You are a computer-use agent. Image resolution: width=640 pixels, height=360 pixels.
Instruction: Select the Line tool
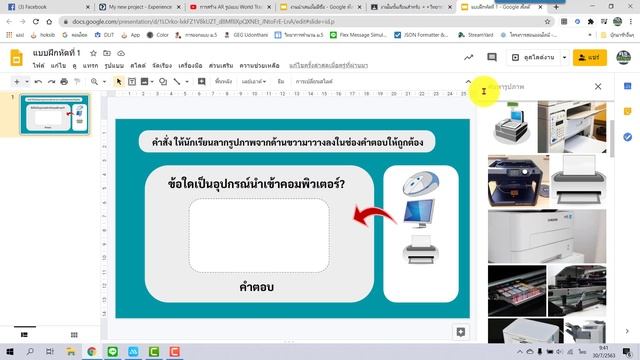(x=177, y=82)
